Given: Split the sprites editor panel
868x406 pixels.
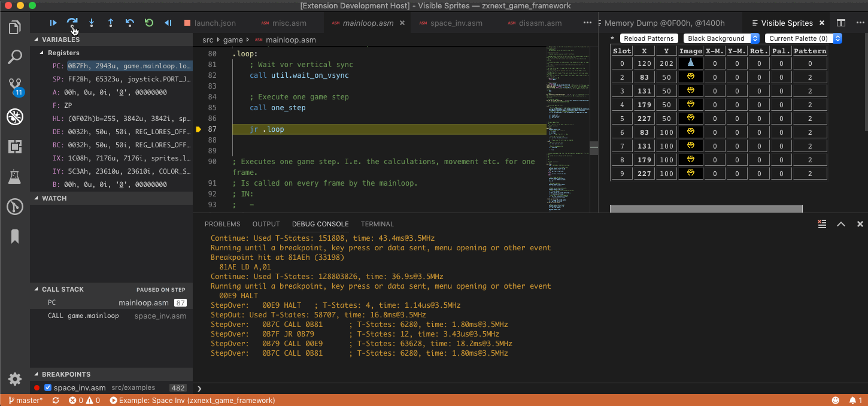Looking at the screenshot, I should pyautogui.click(x=841, y=23).
